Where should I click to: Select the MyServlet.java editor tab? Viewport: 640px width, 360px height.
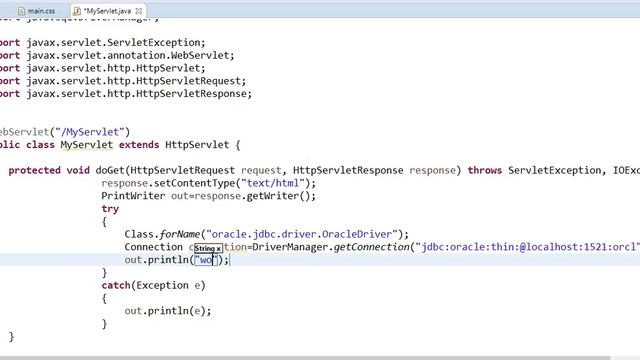click(x=107, y=11)
